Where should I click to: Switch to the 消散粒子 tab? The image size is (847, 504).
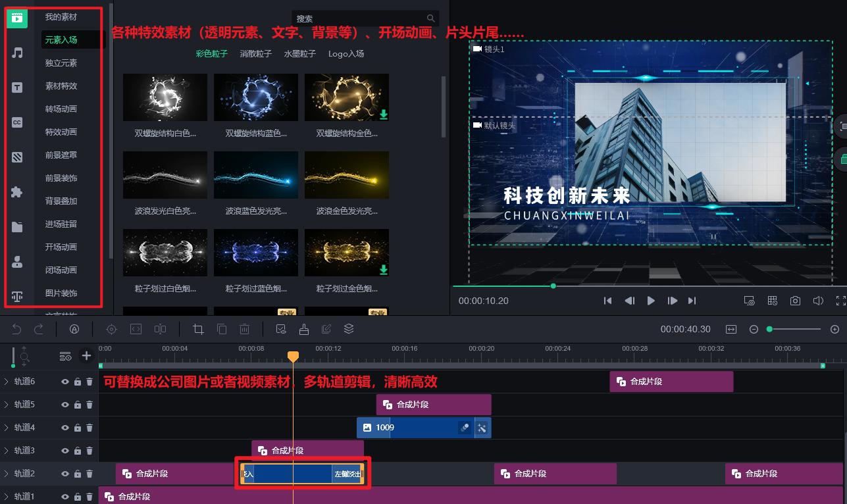[x=256, y=53]
